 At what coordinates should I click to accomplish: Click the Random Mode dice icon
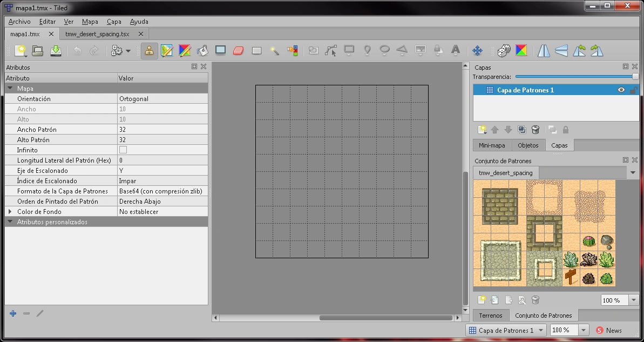(x=504, y=51)
